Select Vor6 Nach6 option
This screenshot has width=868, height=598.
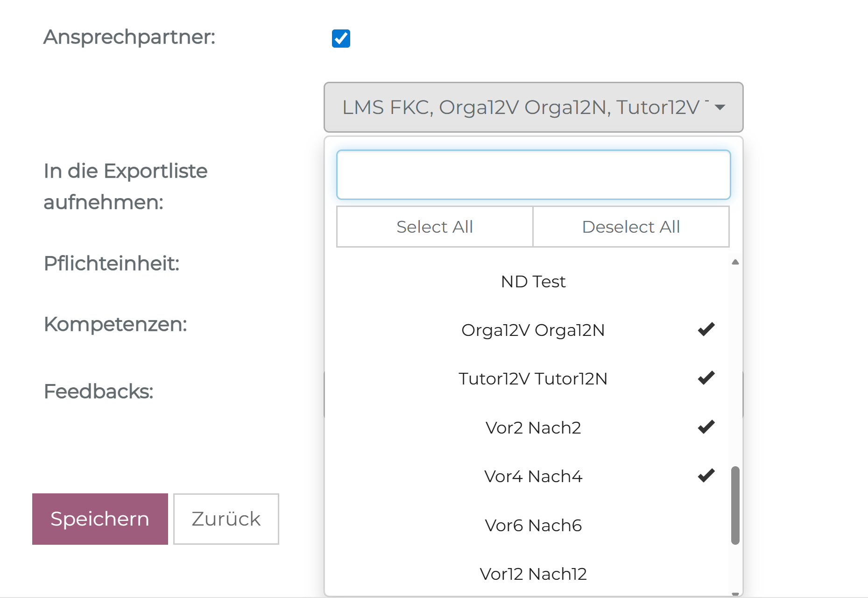[x=533, y=526]
